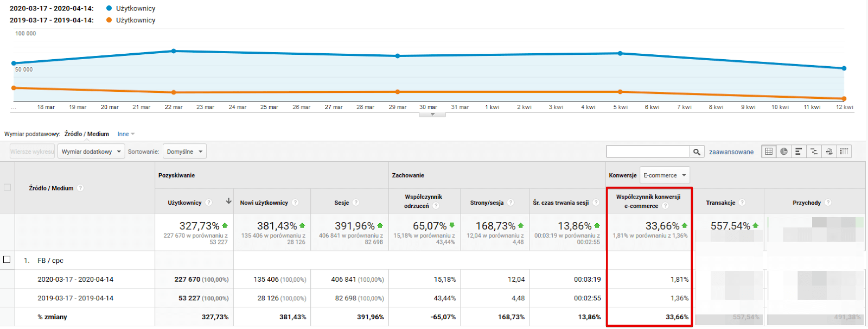The image size is (868, 329).
Task: Select the pivot table view icon
Action: 844,151
